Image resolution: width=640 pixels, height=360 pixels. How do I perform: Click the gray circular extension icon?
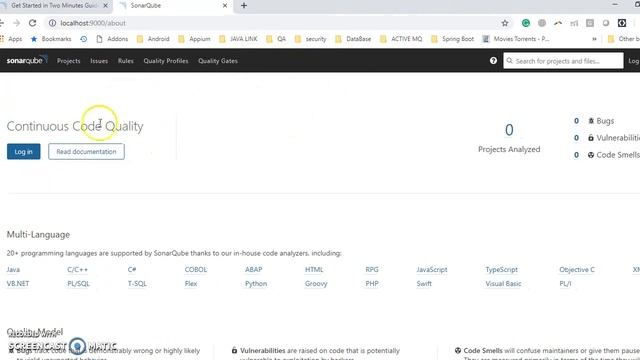pos(542,23)
